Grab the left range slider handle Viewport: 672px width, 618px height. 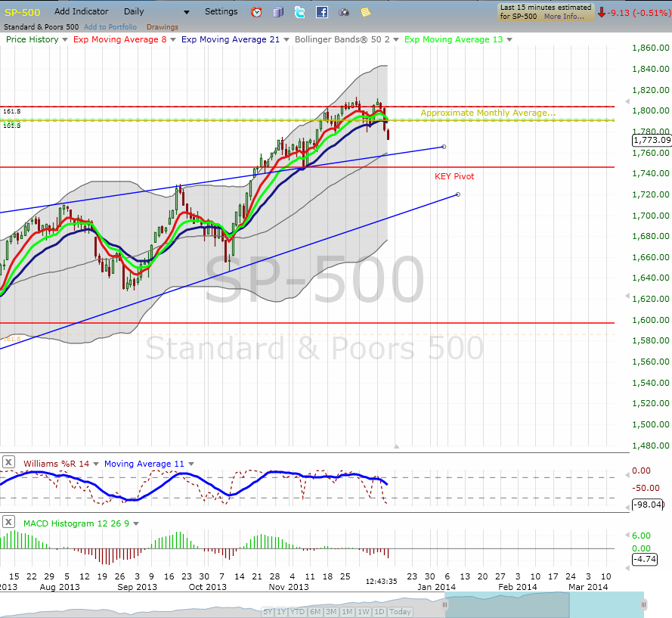445,604
